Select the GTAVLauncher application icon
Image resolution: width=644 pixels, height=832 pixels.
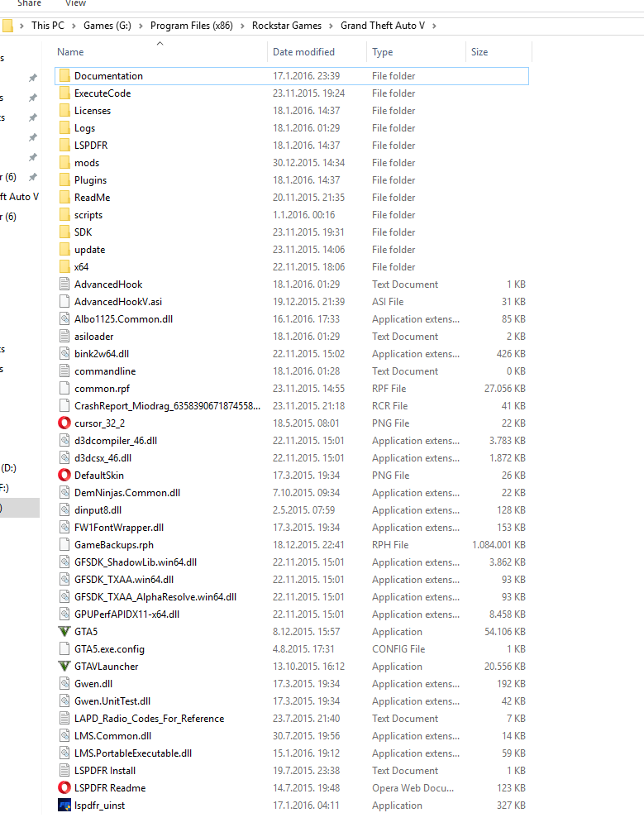[x=64, y=667]
